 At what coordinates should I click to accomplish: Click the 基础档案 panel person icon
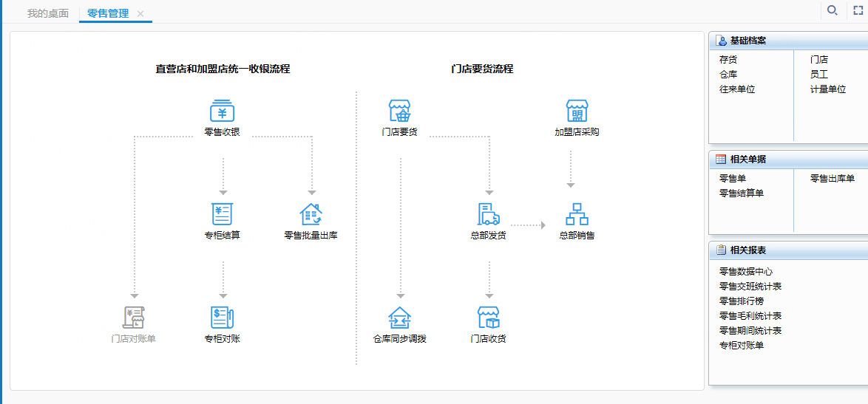tap(721, 41)
